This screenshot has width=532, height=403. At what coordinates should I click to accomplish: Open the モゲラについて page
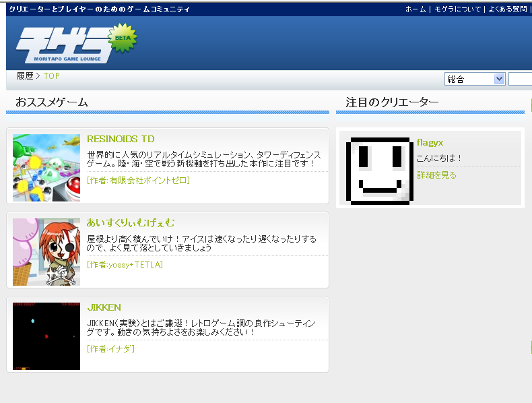click(x=457, y=9)
